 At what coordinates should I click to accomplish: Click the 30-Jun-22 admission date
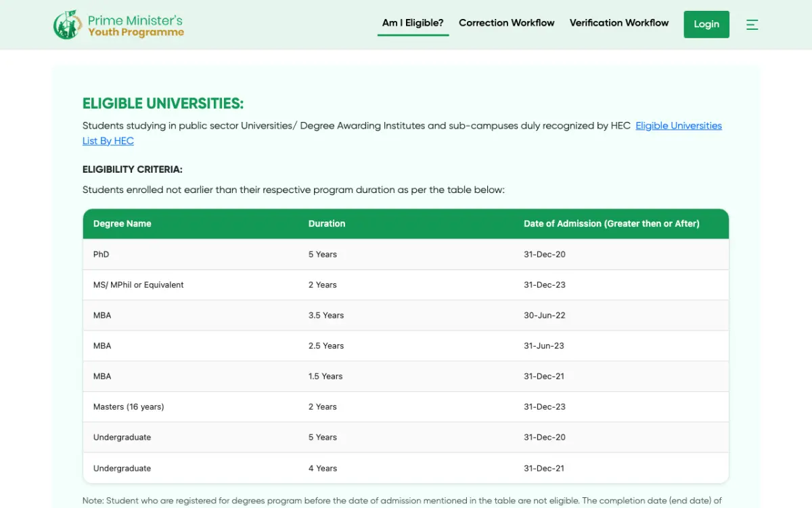click(545, 315)
